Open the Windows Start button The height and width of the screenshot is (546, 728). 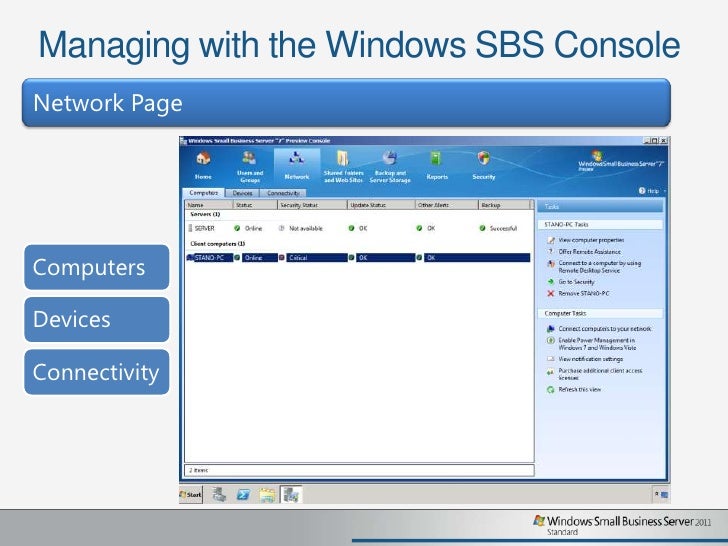tap(191, 495)
